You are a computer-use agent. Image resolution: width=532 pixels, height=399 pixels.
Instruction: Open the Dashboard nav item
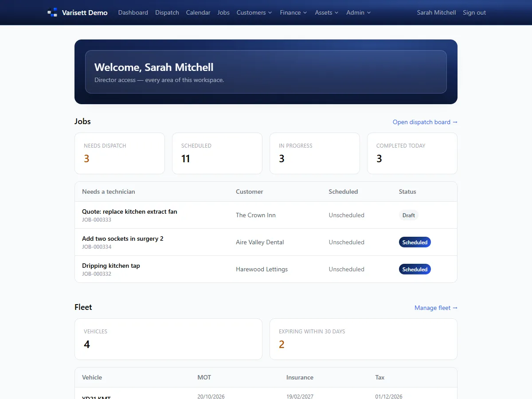coord(133,12)
